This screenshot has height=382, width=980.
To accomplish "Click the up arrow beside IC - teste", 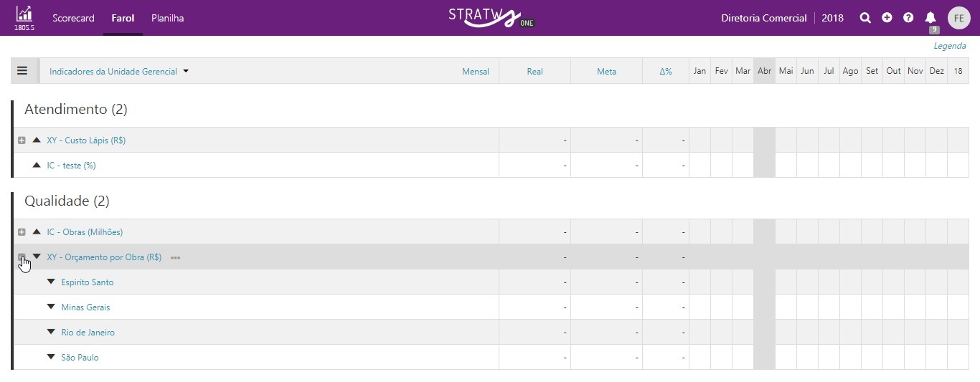I will coord(37,165).
